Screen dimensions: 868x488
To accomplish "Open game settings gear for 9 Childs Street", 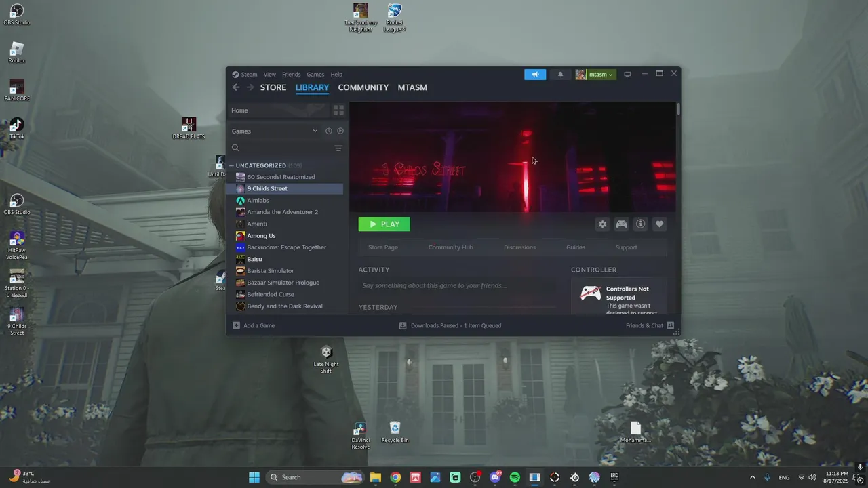I will 602,224.
